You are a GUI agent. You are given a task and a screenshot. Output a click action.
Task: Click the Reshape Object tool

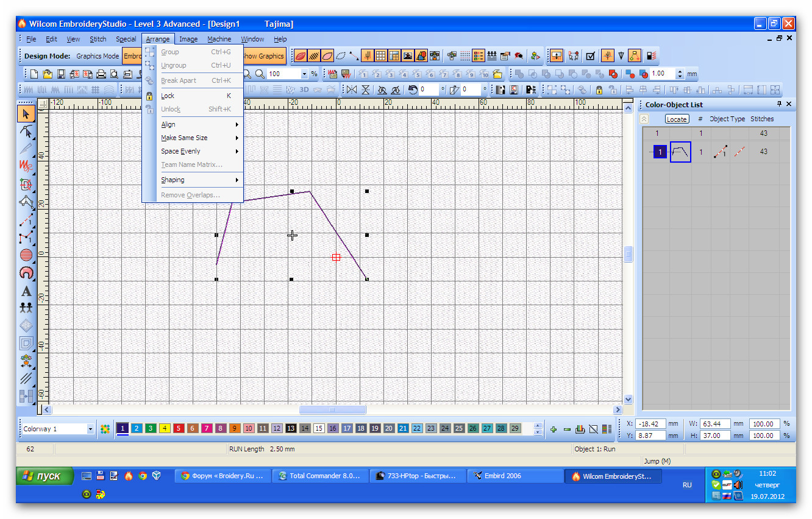point(26,131)
